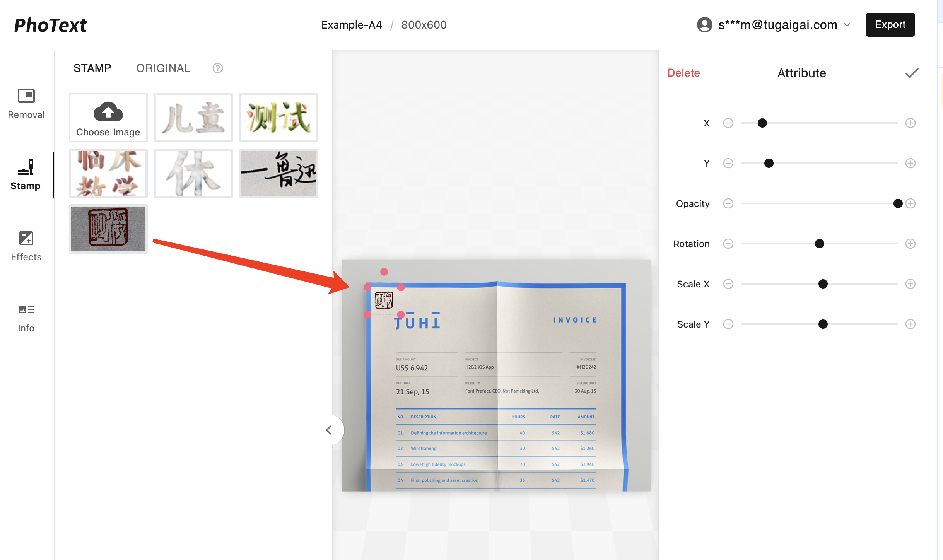943x560 pixels.
Task: Decrease X position with the minus button
Action: point(728,123)
